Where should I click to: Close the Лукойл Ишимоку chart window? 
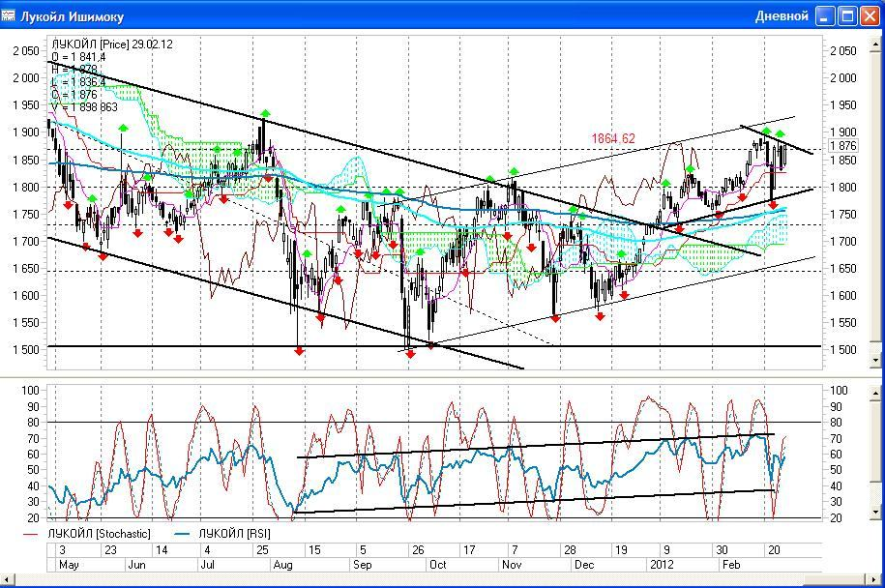[870, 15]
